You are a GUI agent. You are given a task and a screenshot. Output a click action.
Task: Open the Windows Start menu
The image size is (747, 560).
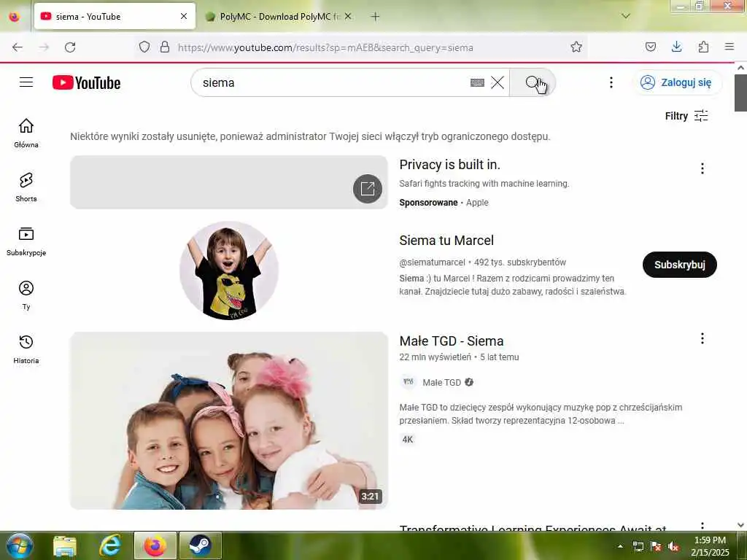(x=20, y=545)
